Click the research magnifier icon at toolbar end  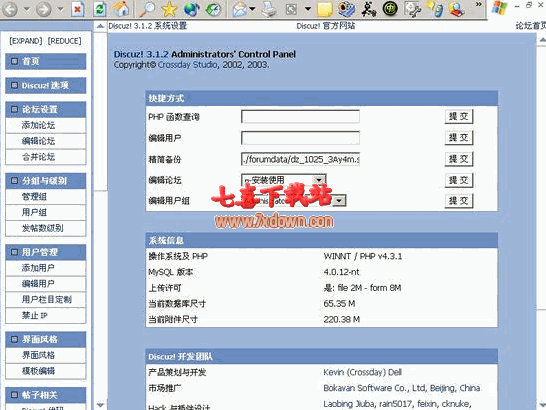tap(457, 9)
